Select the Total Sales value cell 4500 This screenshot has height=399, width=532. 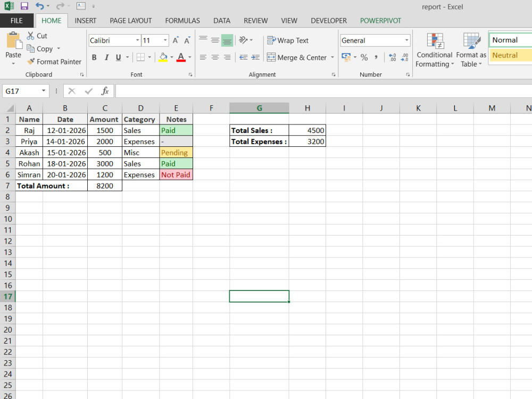[x=307, y=130]
